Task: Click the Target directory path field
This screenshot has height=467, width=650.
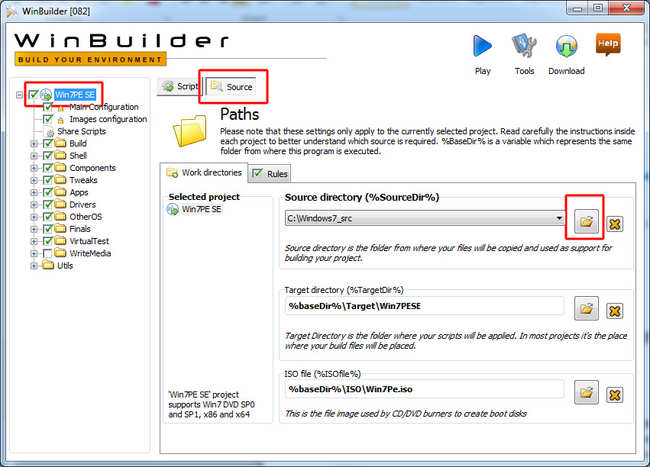Action: pos(424,306)
